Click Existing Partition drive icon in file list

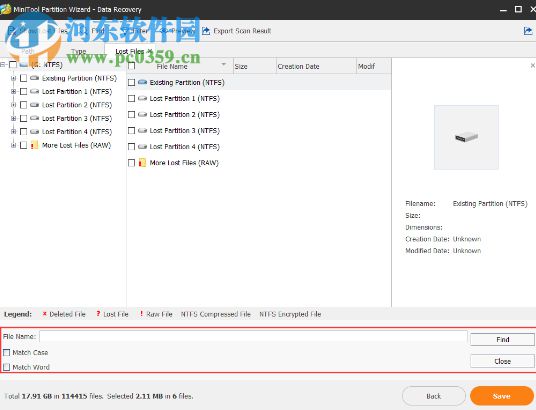tap(143, 82)
